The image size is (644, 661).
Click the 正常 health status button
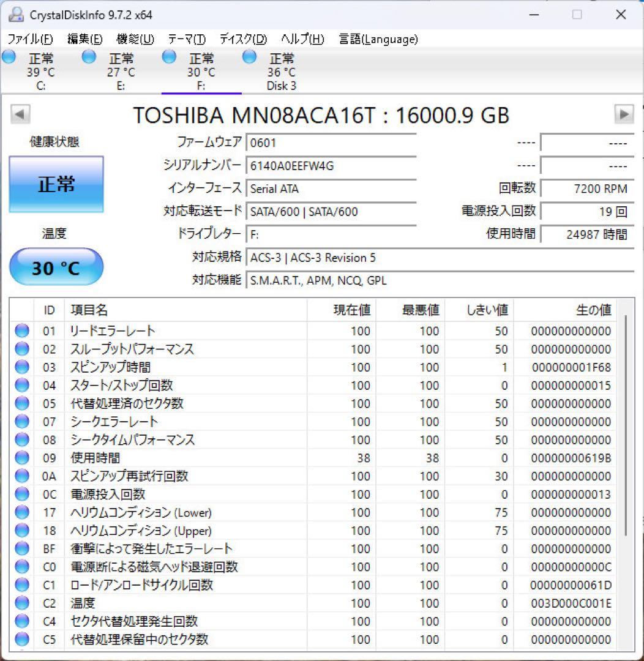(56, 184)
